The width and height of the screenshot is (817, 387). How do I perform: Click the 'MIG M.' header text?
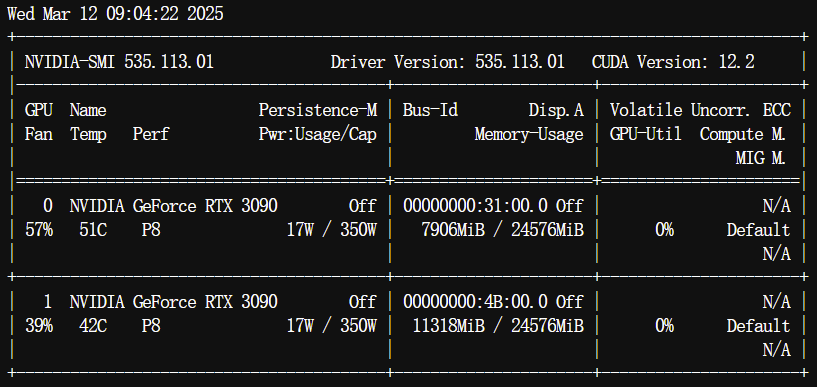click(761, 158)
